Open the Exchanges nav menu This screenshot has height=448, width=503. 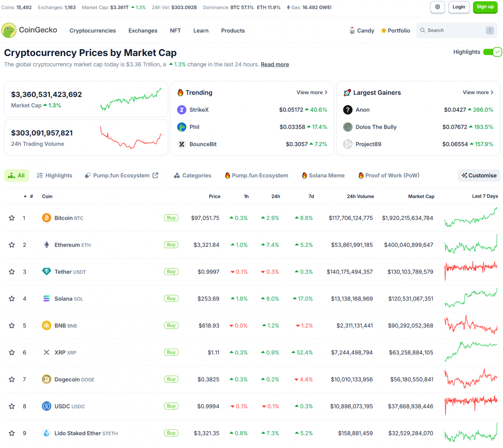[143, 31]
